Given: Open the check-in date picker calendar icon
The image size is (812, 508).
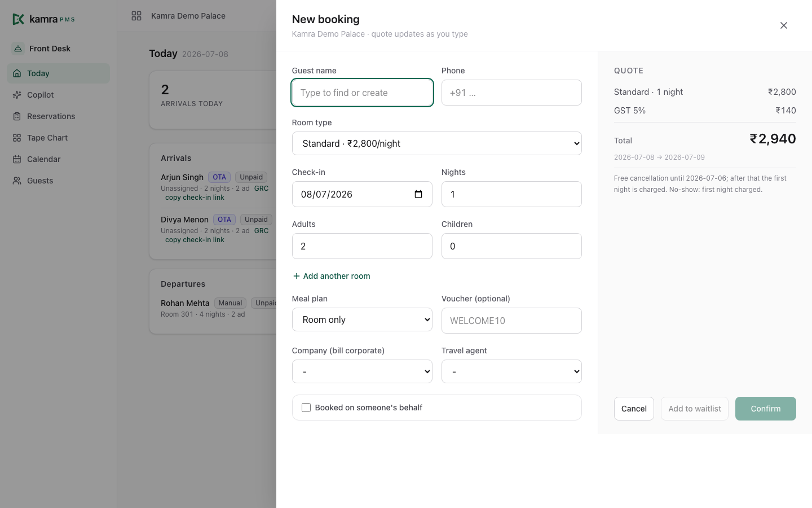Looking at the screenshot, I should click(x=418, y=194).
